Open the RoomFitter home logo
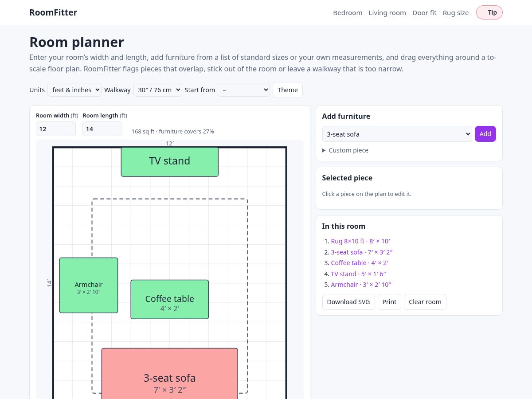 (53, 12)
